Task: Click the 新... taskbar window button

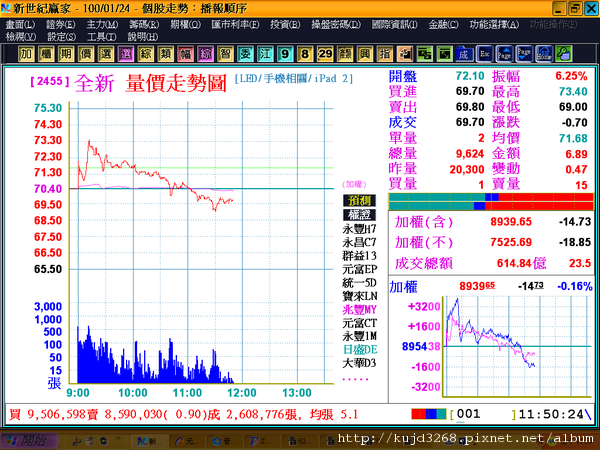Action: pyautogui.click(x=149, y=441)
